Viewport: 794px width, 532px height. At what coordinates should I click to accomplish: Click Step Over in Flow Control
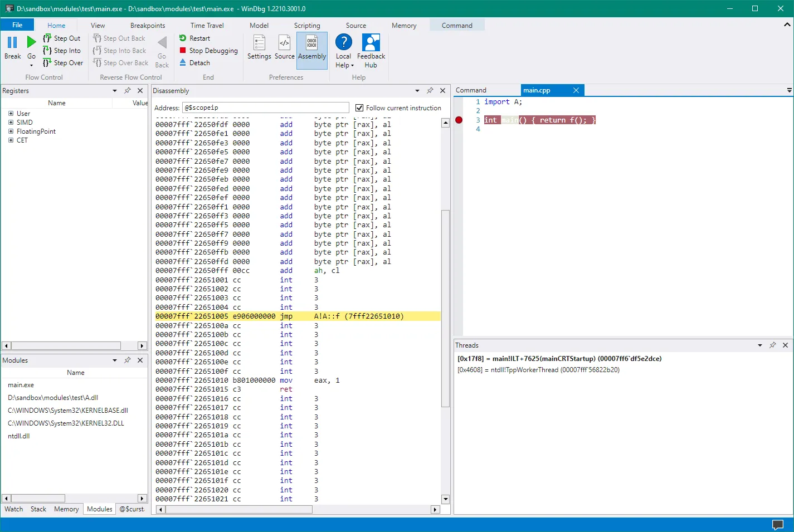tap(63, 63)
